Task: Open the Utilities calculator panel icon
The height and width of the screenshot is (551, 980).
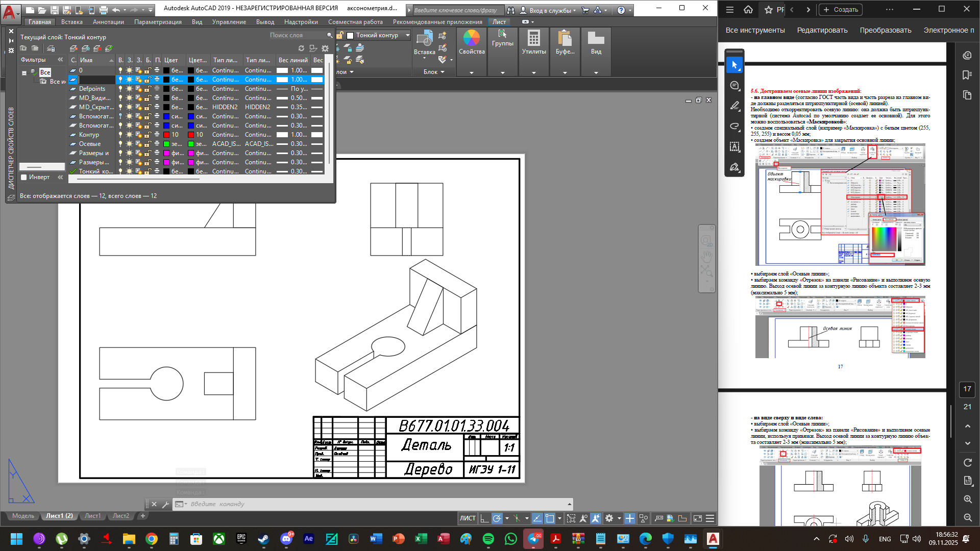Action: click(x=533, y=39)
